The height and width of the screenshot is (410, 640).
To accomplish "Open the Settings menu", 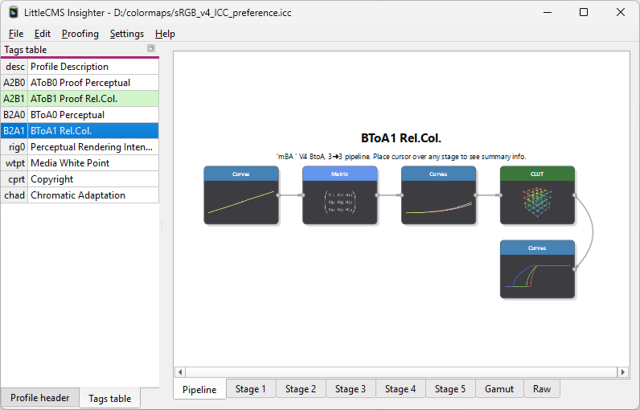I will click(x=127, y=33).
